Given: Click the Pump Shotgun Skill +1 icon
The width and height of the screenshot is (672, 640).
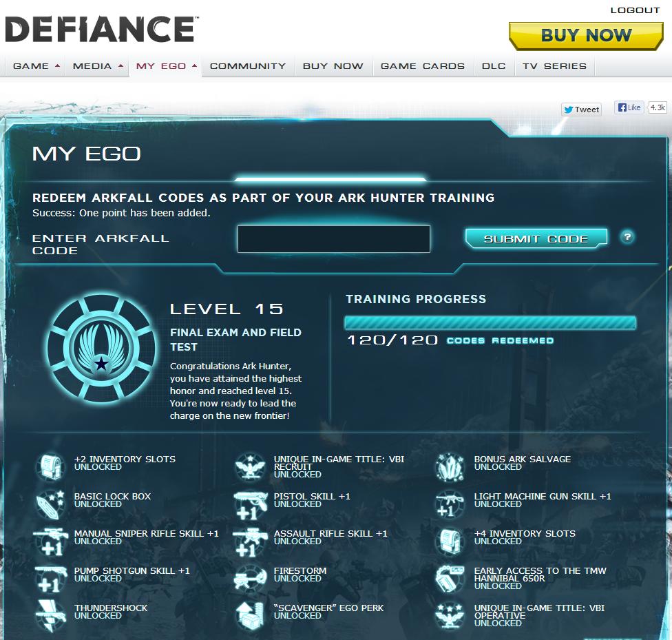Looking at the screenshot, I should coord(50,579).
